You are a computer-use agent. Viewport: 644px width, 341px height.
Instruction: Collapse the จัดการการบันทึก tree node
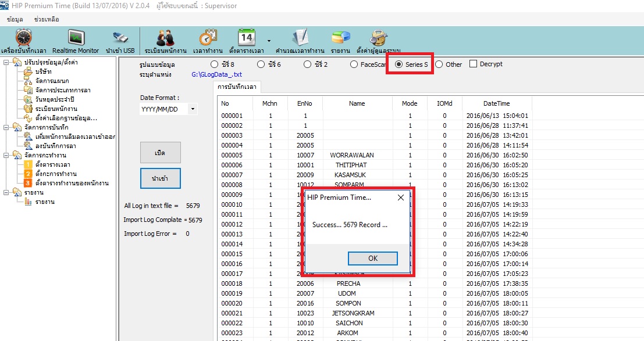click(x=6, y=128)
